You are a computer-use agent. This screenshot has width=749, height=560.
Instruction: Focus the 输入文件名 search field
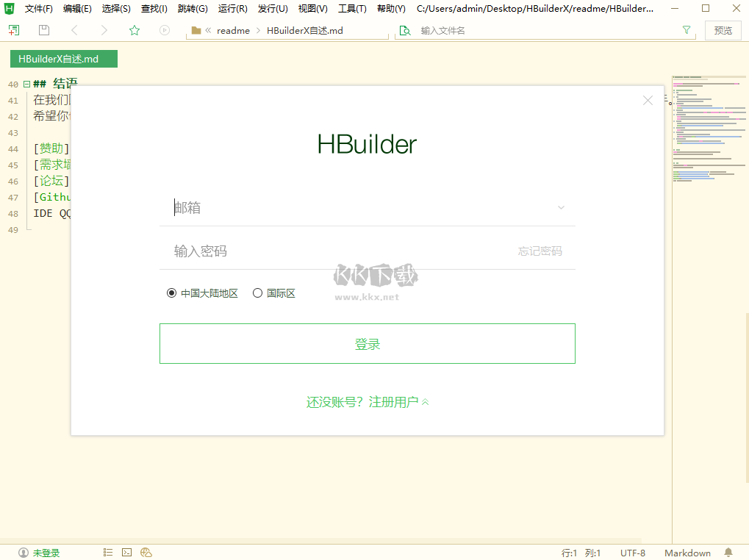coord(547,31)
